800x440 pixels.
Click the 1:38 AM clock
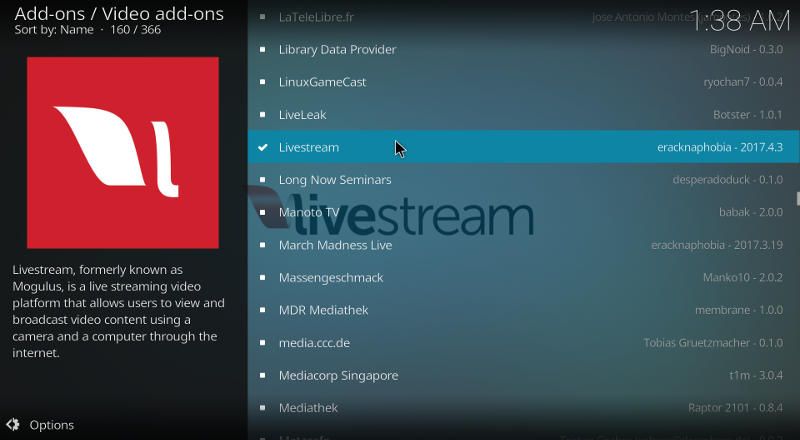(x=740, y=22)
